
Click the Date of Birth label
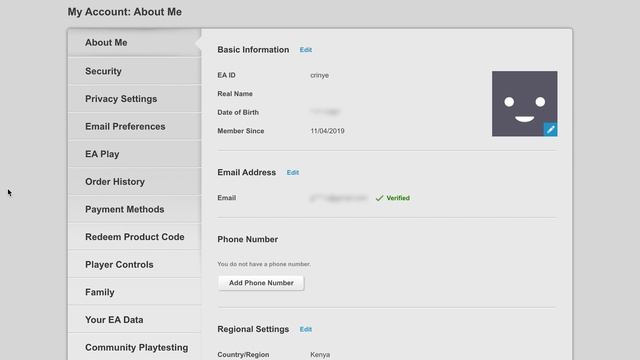tap(238, 112)
